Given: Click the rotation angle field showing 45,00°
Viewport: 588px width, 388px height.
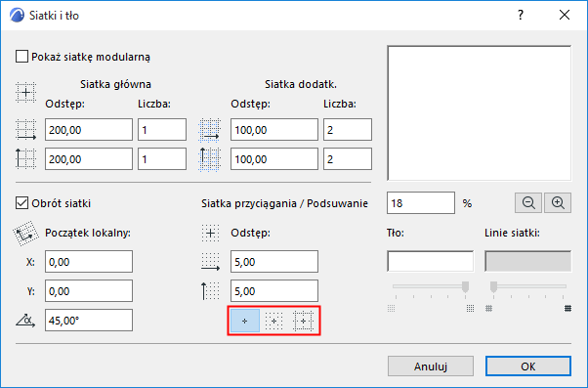Looking at the screenshot, I should tap(89, 321).
